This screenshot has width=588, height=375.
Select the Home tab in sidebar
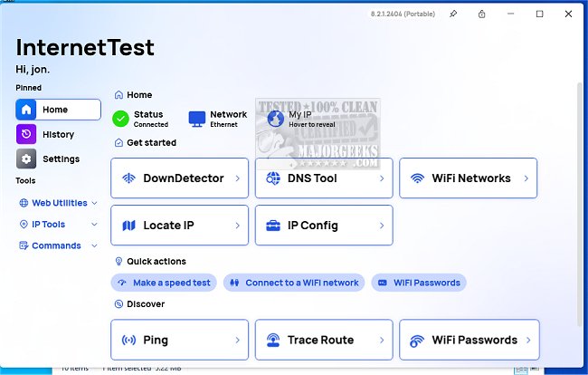click(x=58, y=110)
